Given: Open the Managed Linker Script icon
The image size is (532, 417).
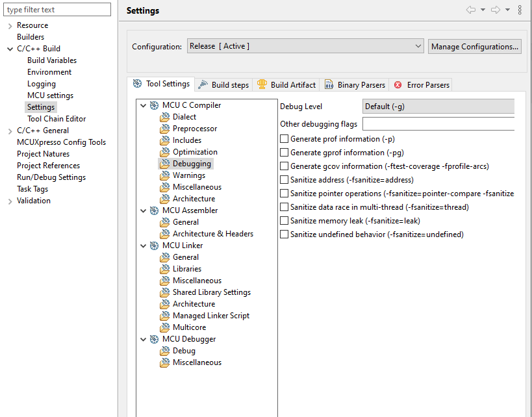Looking at the screenshot, I should pyautogui.click(x=165, y=315).
